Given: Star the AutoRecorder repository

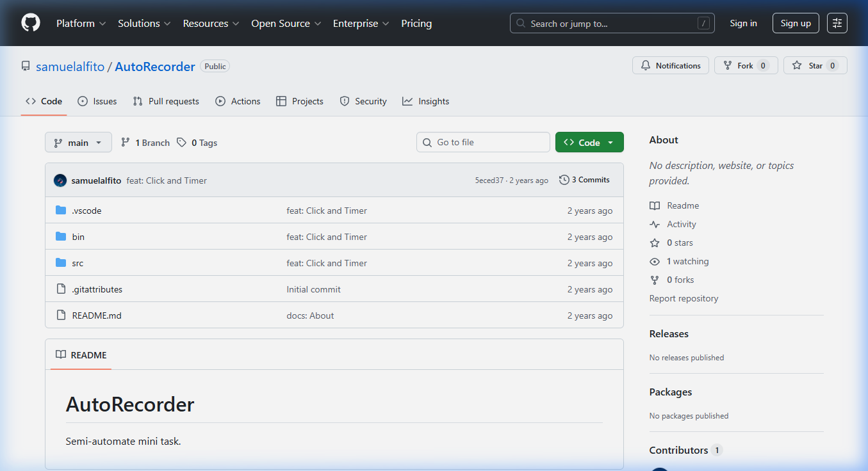Looking at the screenshot, I should (x=815, y=65).
